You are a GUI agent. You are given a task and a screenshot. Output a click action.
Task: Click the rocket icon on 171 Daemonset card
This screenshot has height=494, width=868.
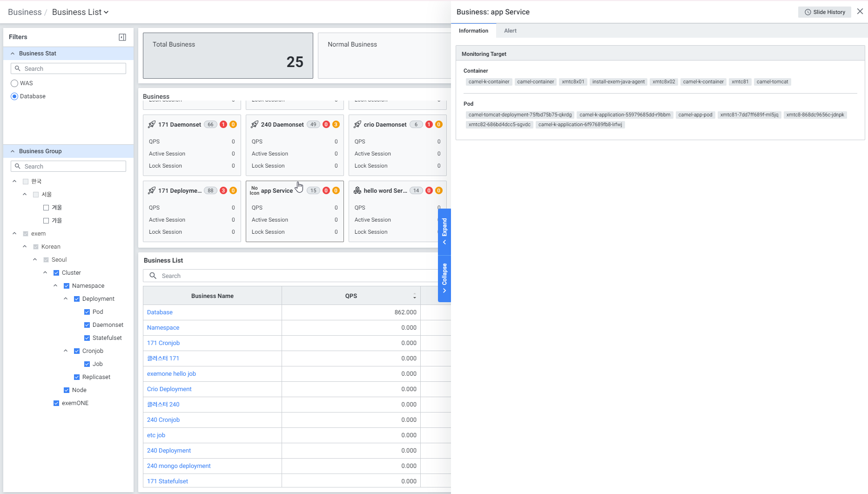coord(152,124)
